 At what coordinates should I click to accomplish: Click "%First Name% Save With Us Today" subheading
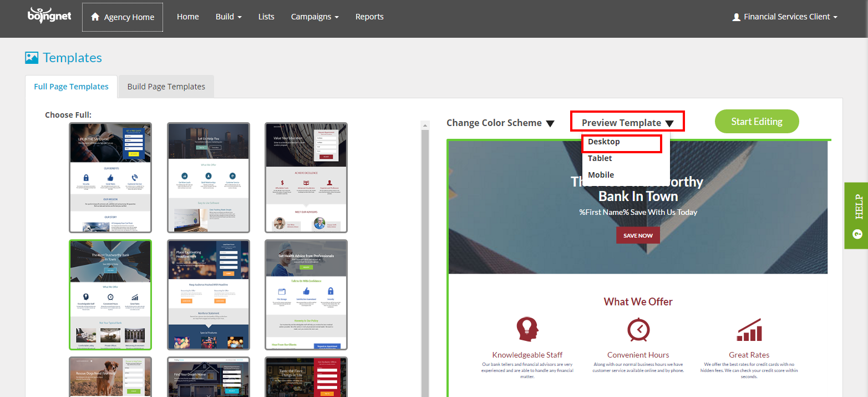638,212
